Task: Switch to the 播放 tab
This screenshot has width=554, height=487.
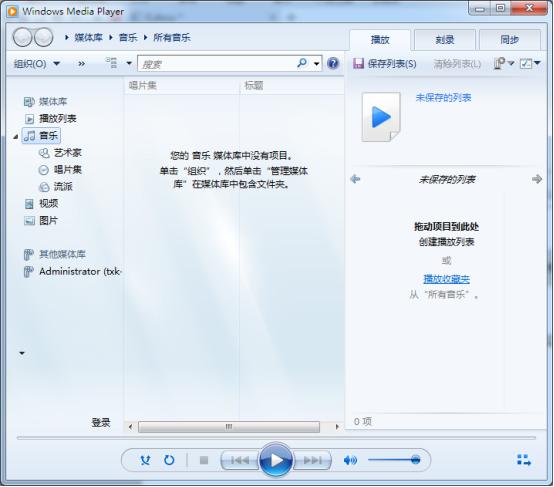Action: pyautogui.click(x=380, y=40)
